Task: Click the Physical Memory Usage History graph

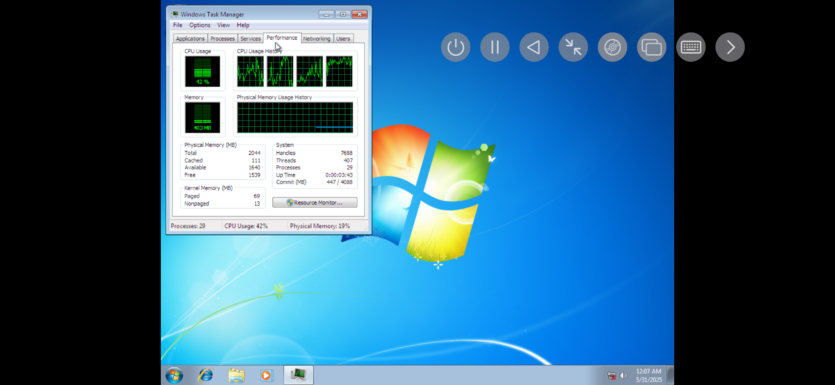Action: [x=295, y=118]
